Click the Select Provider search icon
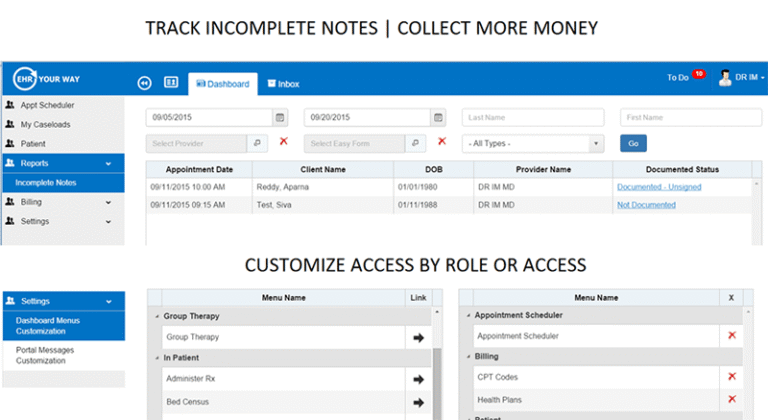 257,144
